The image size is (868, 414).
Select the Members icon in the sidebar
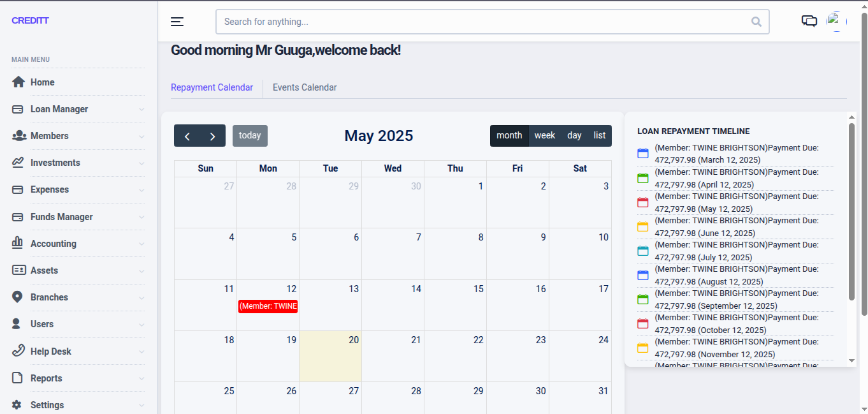pos(17,136)
